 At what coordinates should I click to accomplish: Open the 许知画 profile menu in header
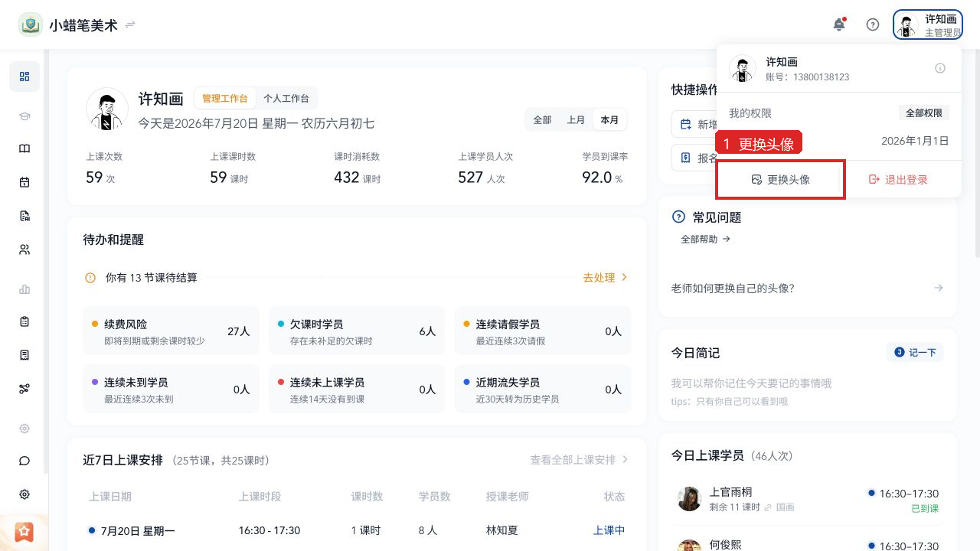tap(928, 24)
